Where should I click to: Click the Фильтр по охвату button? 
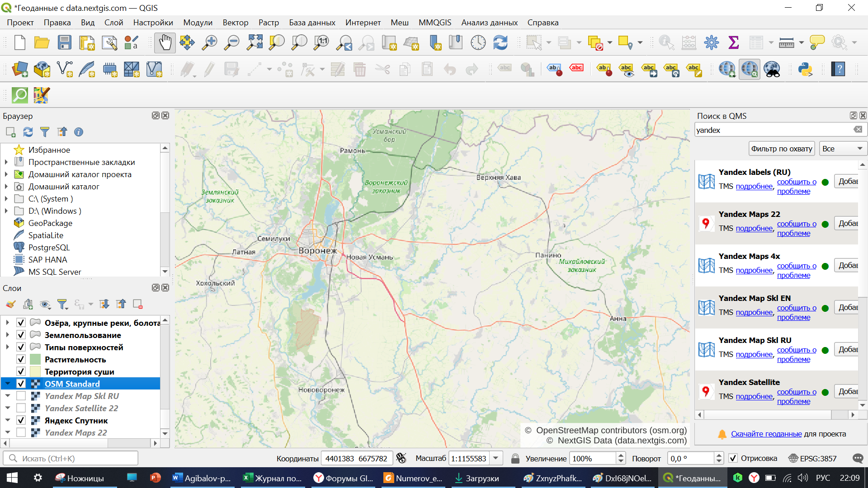coord(781,149)
